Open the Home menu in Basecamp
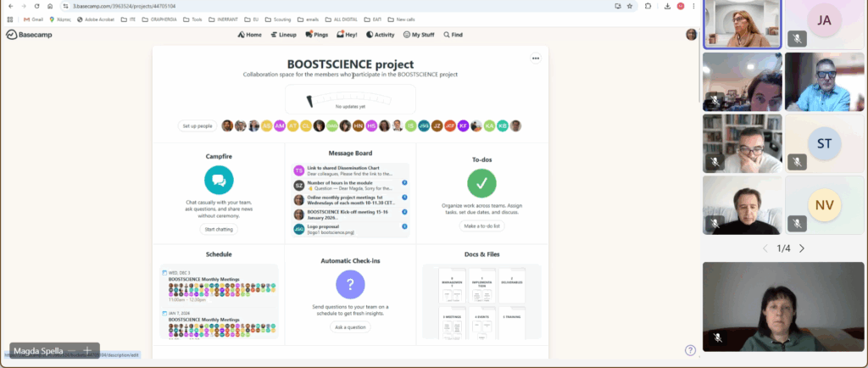The height and width of the screenshot is (368, 868). [249, 35]
